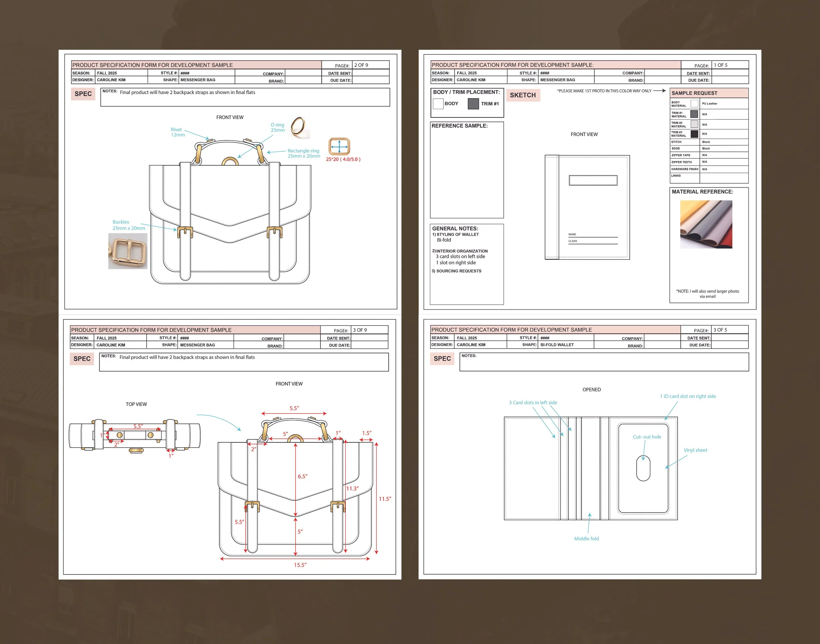Click the 'Middle fold' callout
This screenshot has height=644, width=820.
(x=586, y=539)
